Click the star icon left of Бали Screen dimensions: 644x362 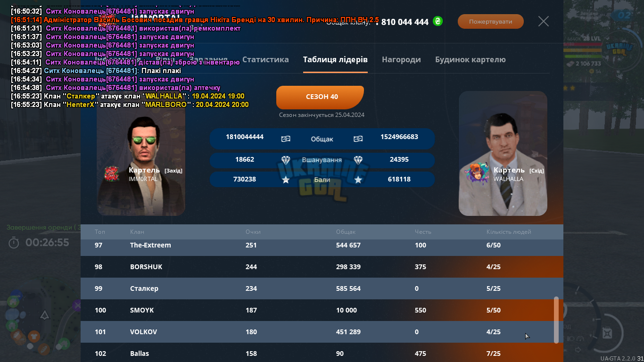pyautogui.click(x=286, y=180)
